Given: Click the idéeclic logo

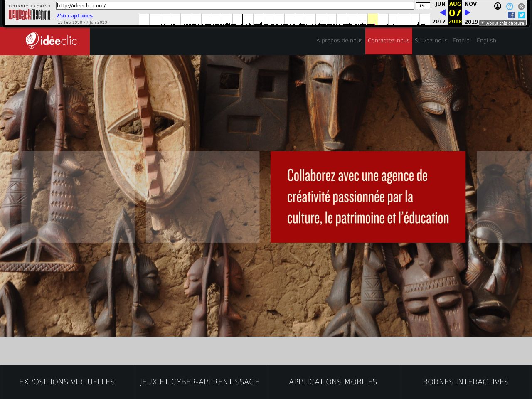Looking at the screenshot, I should (51, 40).
